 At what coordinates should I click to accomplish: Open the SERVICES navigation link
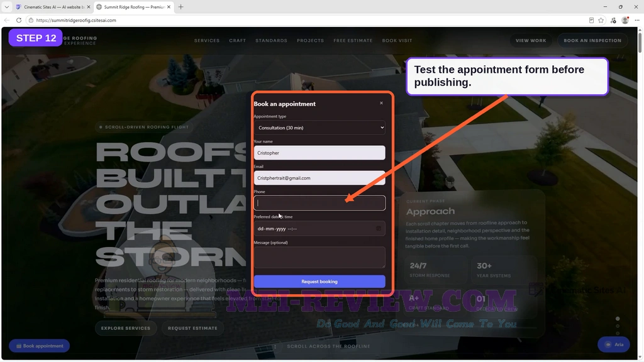[x=207, y=41]
